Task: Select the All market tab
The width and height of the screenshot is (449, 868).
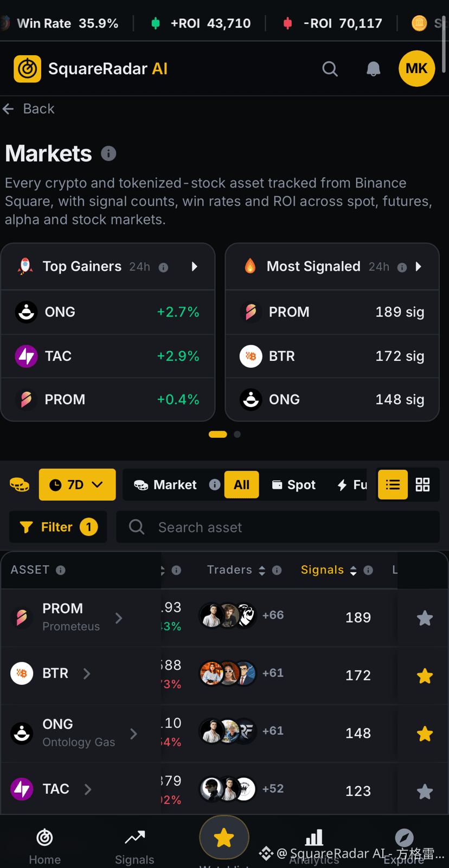Action: tap(241, 484)
